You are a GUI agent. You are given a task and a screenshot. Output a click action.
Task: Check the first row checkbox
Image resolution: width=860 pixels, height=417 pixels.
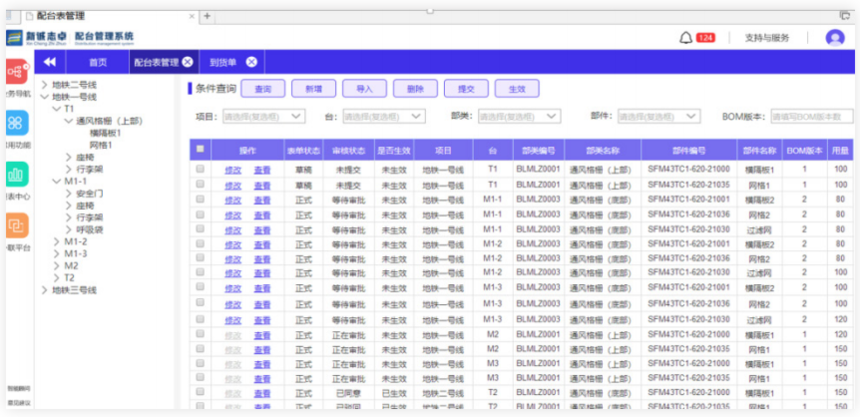(200, 169)
